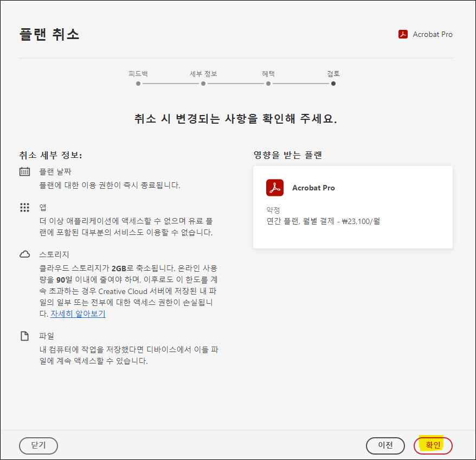Click the apps grid icon beside 앱
The width and height of the screenshot is (476, 460).
point(24,207)
